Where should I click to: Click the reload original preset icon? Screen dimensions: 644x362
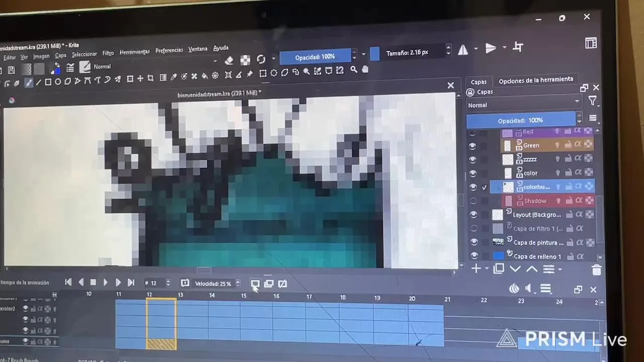[261, 59]
